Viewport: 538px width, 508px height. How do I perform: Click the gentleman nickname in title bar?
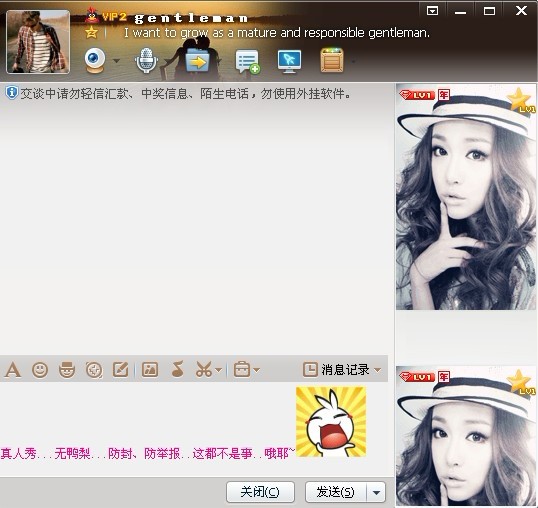click(x=191, y=18)
